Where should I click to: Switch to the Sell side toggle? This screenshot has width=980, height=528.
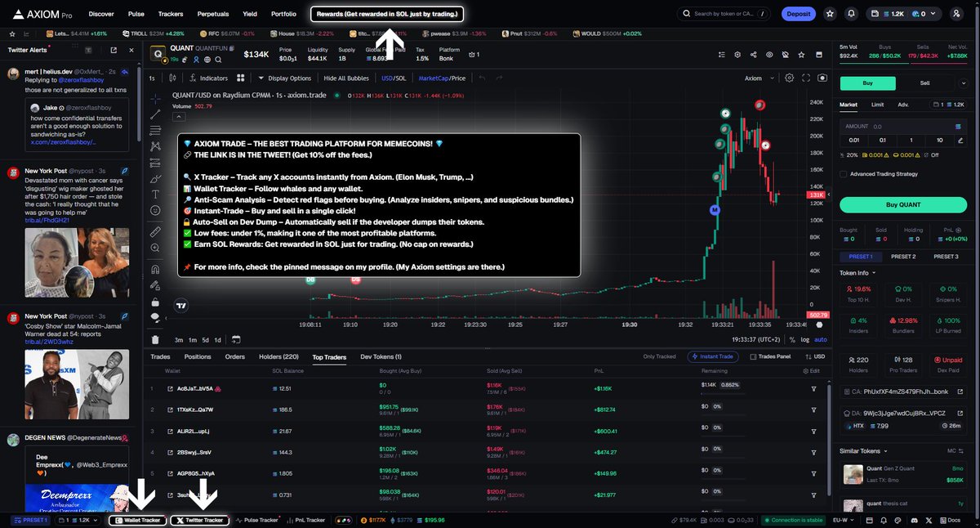click(924, 83)
